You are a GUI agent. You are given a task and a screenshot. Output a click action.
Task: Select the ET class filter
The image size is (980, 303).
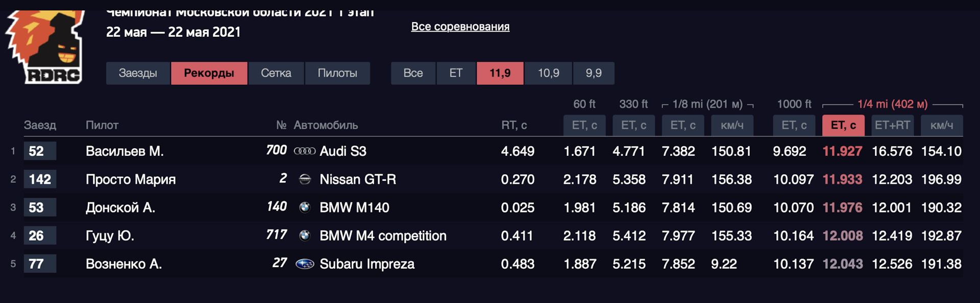[x=456, y=73]
